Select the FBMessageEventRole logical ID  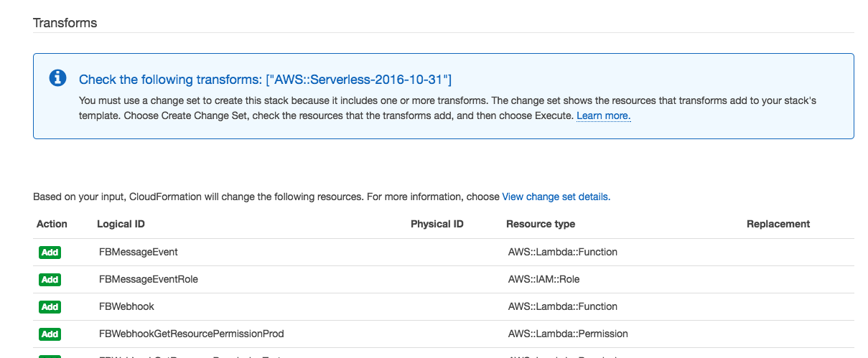coord(149,279)
